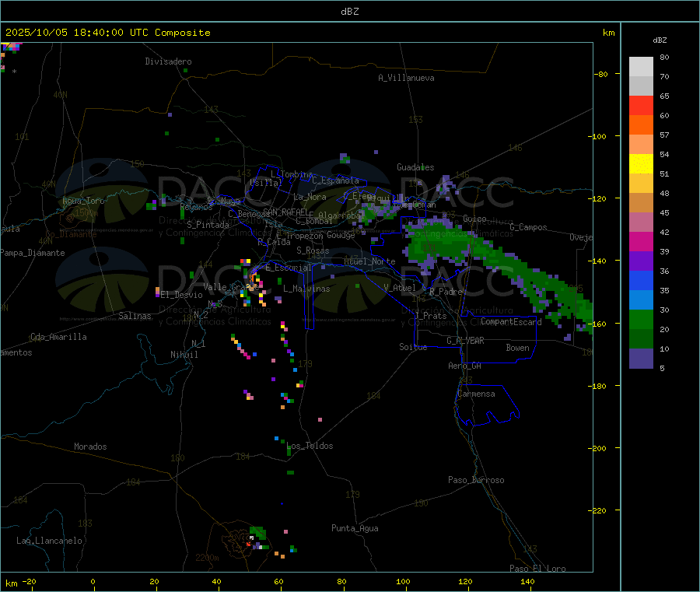Click the Agua_Toro map label
Image resolution: width=700 pixels, height=592 pixels.
click(83, 201)
